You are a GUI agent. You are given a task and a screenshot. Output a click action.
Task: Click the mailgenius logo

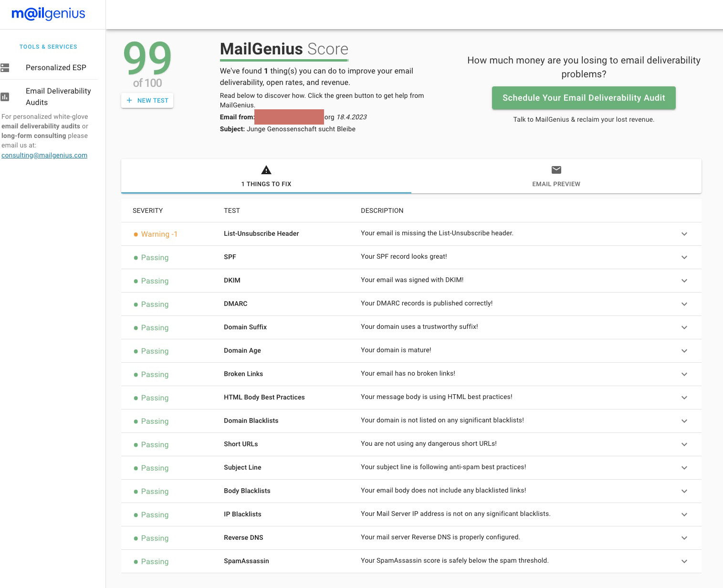(48, 13)
